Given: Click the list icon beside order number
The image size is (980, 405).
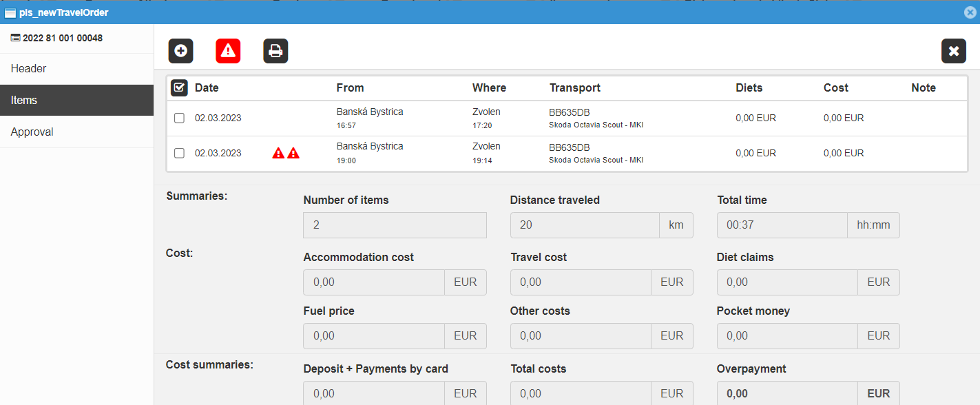Looking at the screenshot, I should 15,39.
